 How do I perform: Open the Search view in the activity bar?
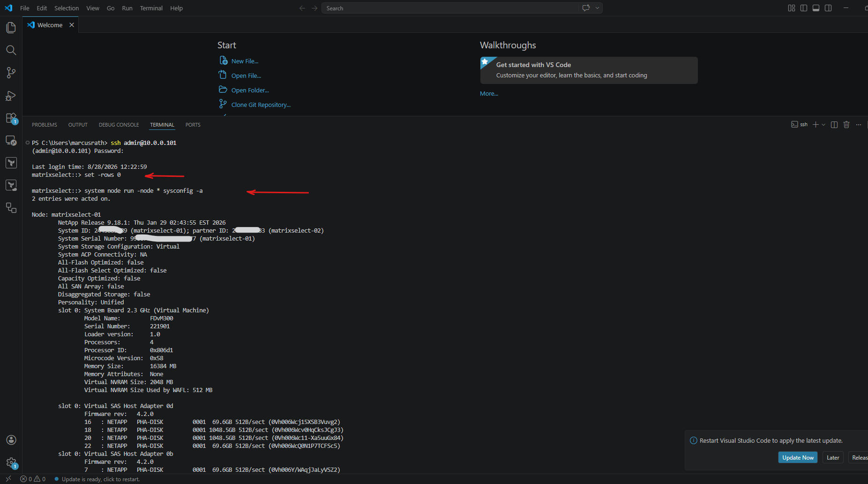pyautogui.click(x=11, y=50)
